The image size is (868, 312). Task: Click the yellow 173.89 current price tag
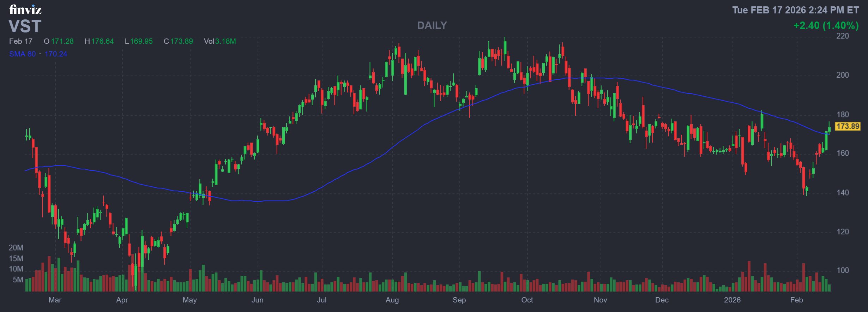coord(848,126)
